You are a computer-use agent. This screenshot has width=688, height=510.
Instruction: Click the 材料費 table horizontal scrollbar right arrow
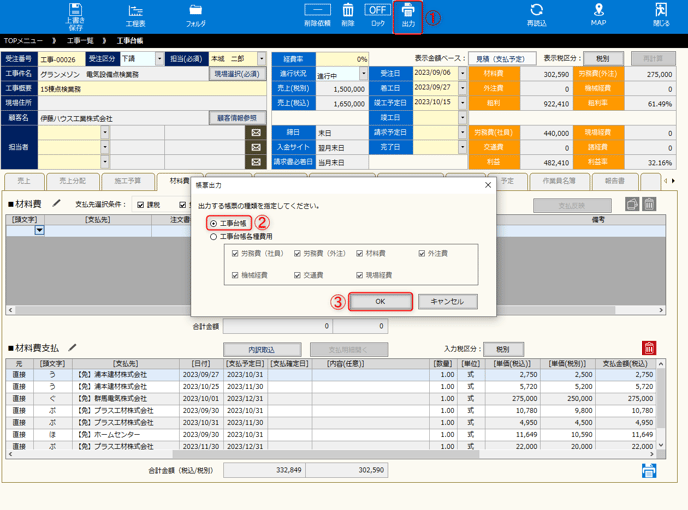[661, 310]
